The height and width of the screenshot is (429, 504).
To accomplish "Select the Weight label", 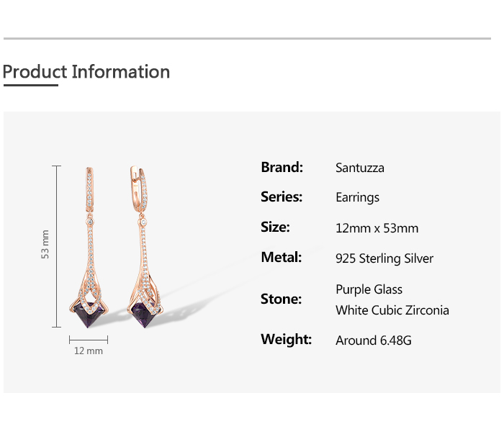I will [286, 339].
